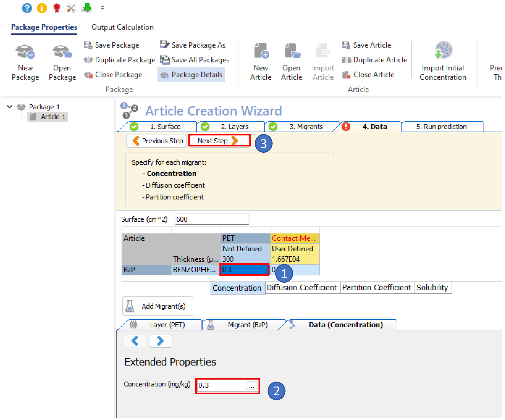Click the orange information icon
505x420 pixels.
coord(42,8)
